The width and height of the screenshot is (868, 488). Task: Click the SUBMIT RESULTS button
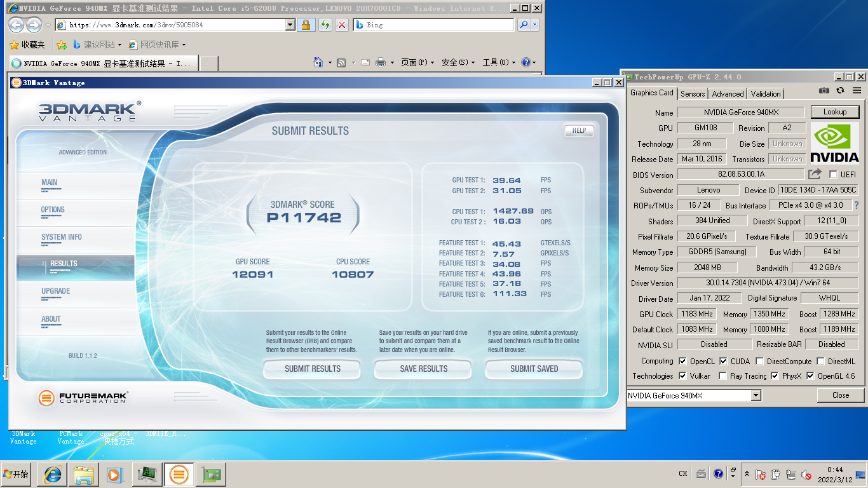click(313, 369)
